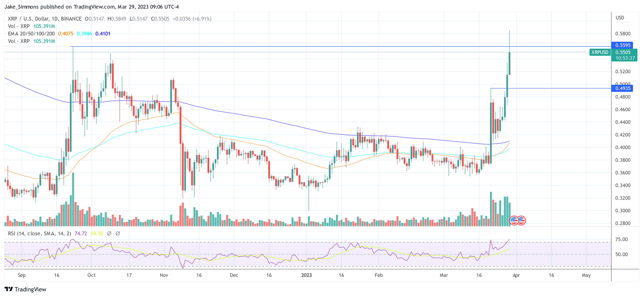Click the Feb label on the time axis

379,275
